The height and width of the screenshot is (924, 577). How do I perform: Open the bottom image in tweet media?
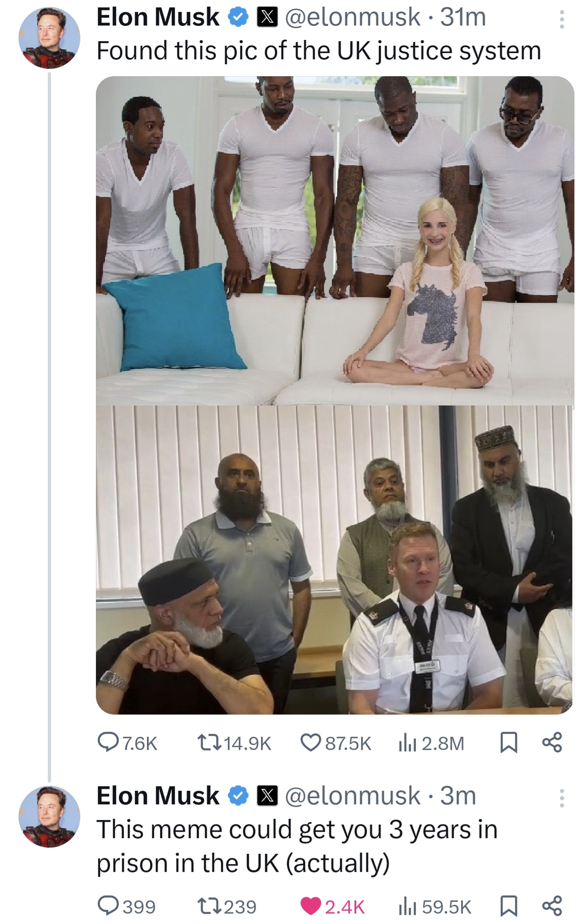pyautogui.click(x=334, y=559)
